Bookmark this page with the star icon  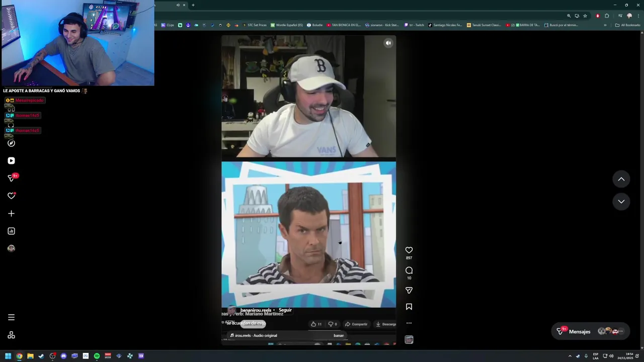point(585,16)
